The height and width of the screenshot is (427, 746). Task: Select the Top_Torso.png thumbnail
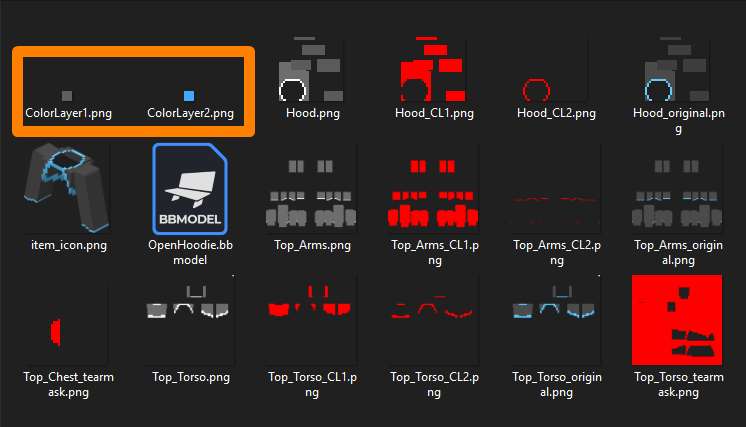pos(189,302)
